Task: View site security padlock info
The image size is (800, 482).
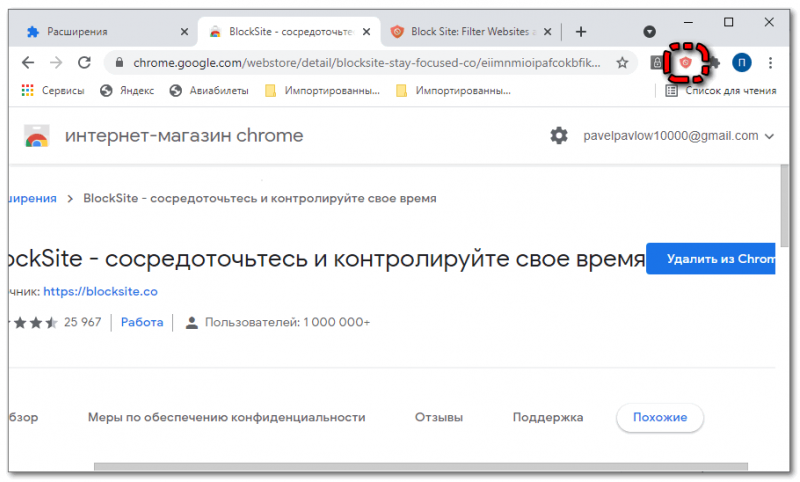Action: point(119,62)
